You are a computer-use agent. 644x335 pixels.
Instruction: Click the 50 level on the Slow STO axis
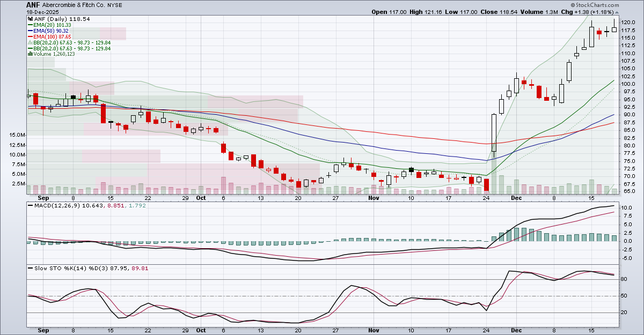625,296
